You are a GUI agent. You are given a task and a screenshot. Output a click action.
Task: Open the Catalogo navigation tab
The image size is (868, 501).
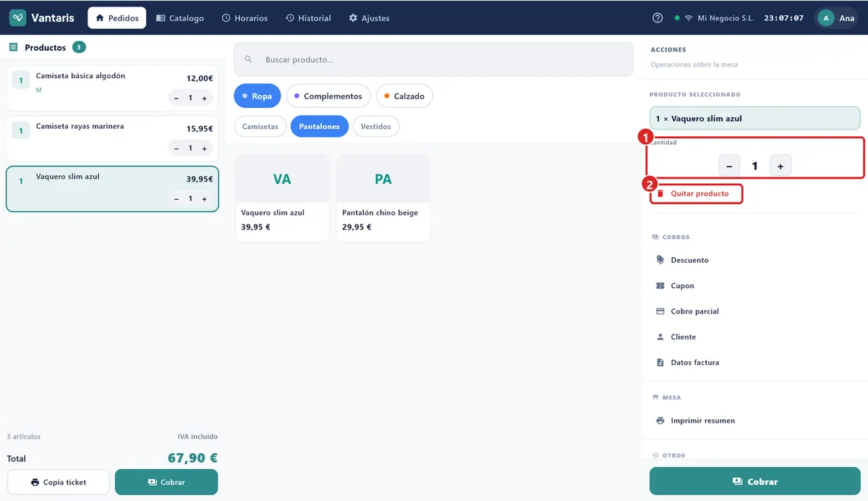pyautogui.click(x=180, y=18)
